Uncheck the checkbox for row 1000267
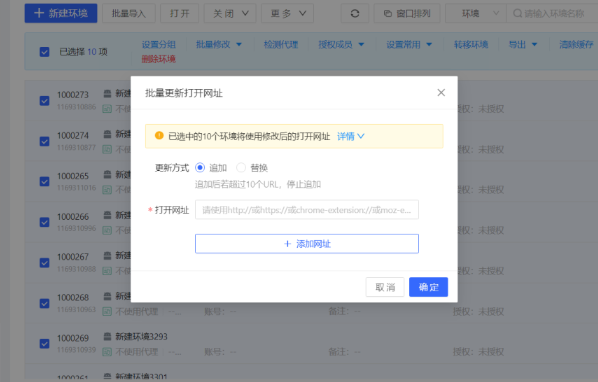Screen dimensions: 598x382 [x=44, y=263]
